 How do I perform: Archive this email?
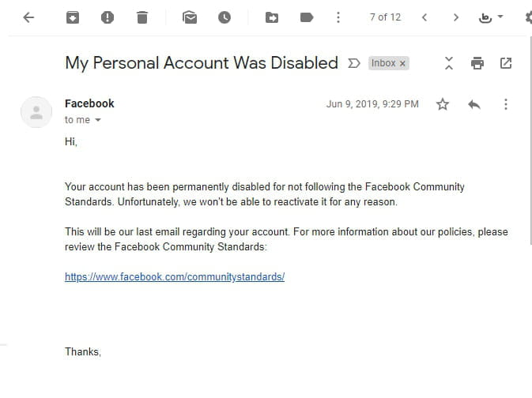point(73,17)
